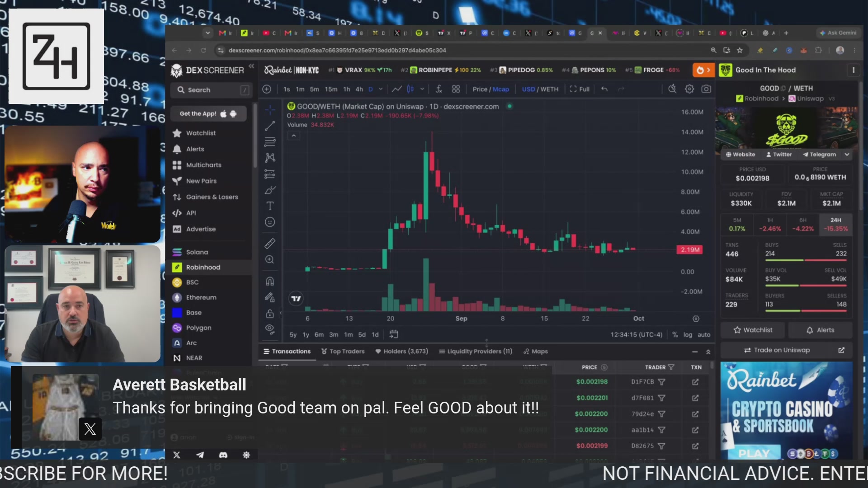Toggle USD / WETH denomination
Viewport: 868px width, 488px height.
[x=540, y=89]
